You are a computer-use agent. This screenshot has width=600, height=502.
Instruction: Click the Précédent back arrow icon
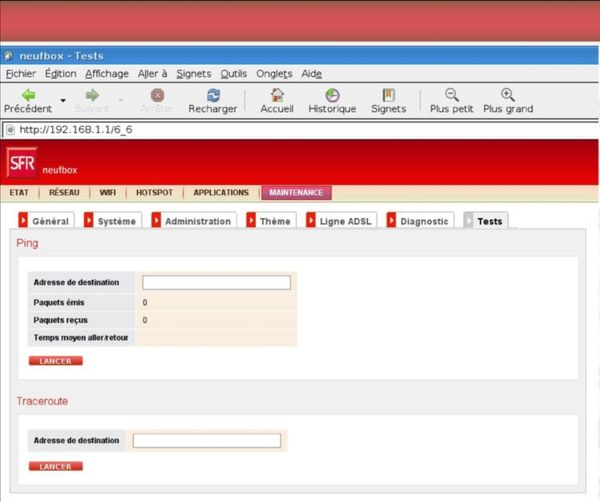point(28,95)
